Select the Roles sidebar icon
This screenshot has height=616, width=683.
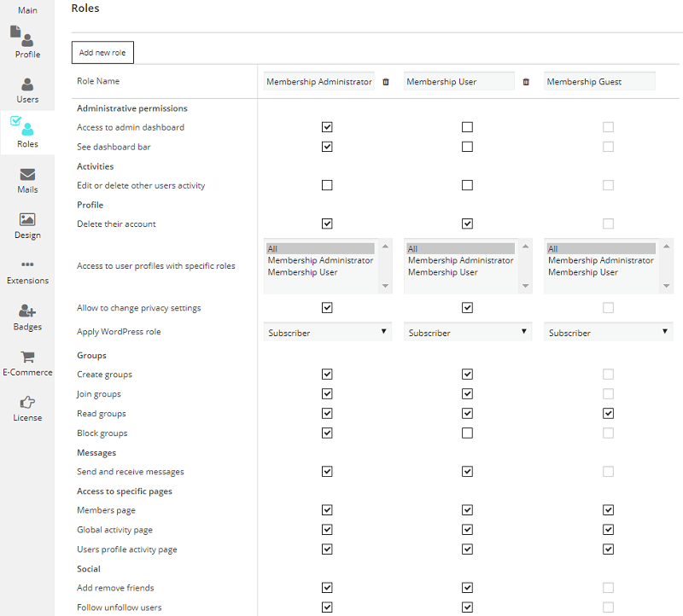[x=22, y=125]
